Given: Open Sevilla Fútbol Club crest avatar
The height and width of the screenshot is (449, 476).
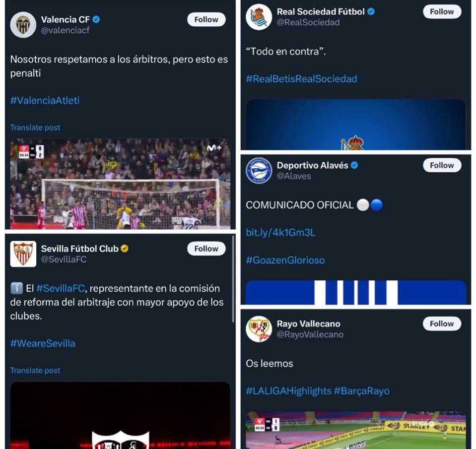Looking at the screenshot, I should pos(23,254).
